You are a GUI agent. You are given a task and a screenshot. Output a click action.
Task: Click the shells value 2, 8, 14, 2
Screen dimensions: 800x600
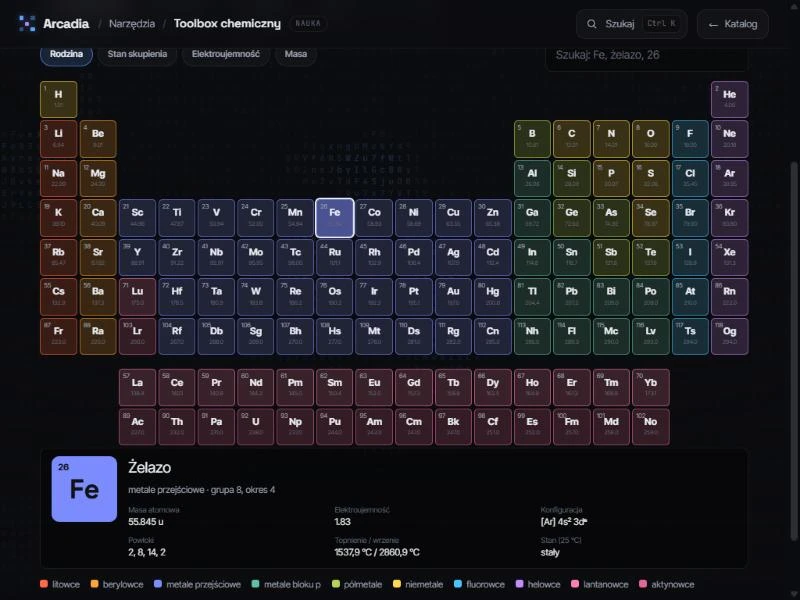point(147,552)
